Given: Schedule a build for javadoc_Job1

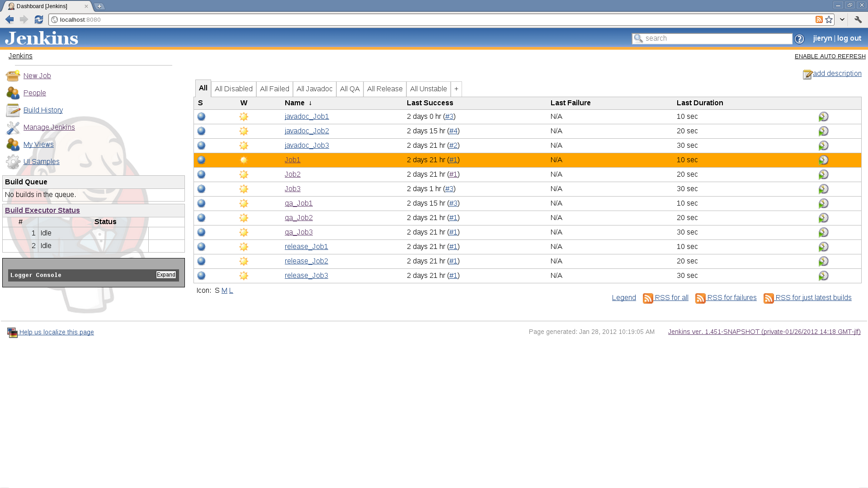Looking at the screenshot, I should coord(823,117).
